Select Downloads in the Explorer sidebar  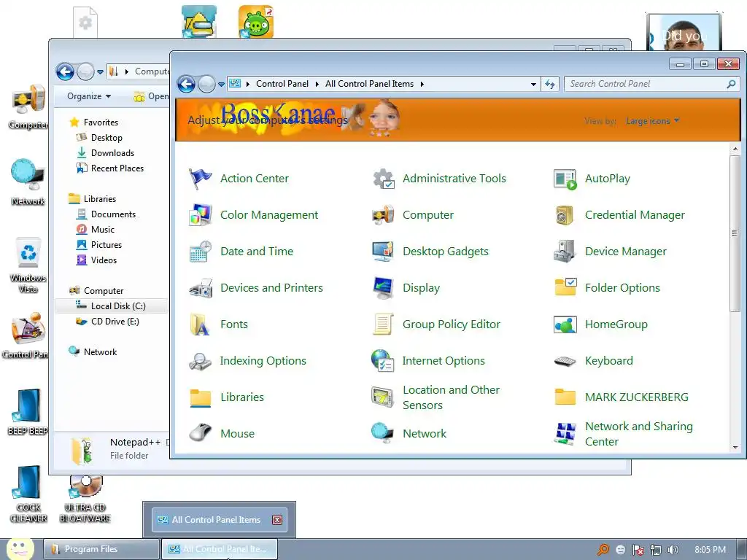pyautogui.click(x=112, y=153)
